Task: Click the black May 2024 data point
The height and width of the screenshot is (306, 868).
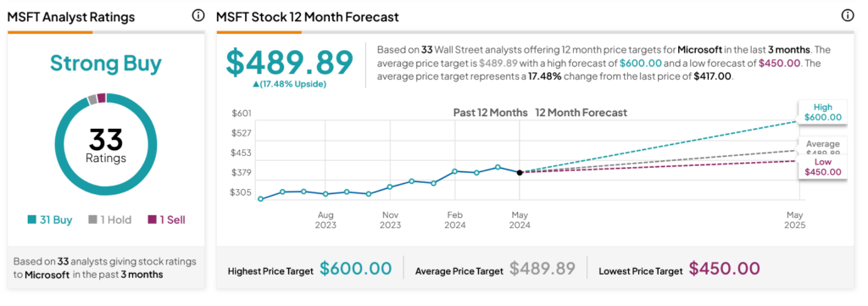Action: pyautogui.click(x=520, y=173)
